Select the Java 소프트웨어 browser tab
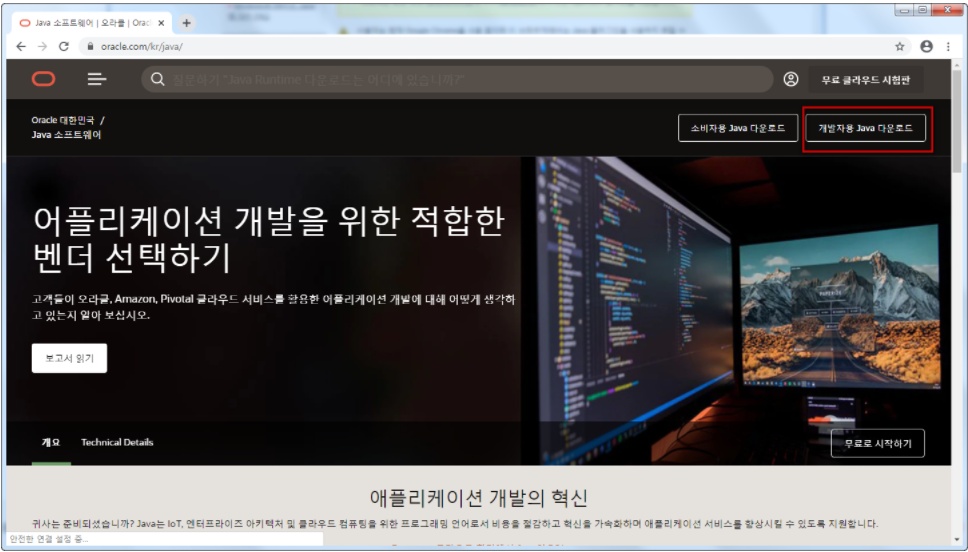The image size is (968, 552). pos(92,23)
